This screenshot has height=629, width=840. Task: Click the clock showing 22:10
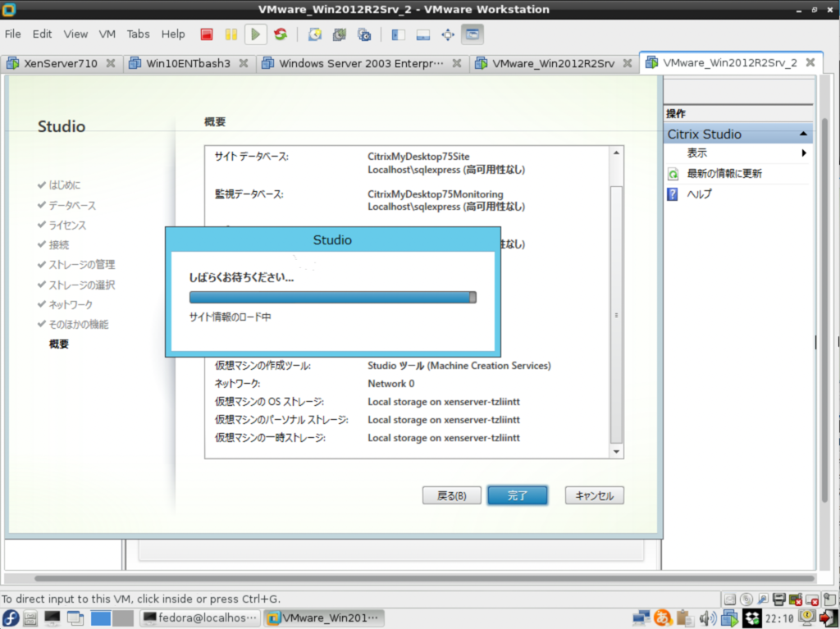[779, 618]
